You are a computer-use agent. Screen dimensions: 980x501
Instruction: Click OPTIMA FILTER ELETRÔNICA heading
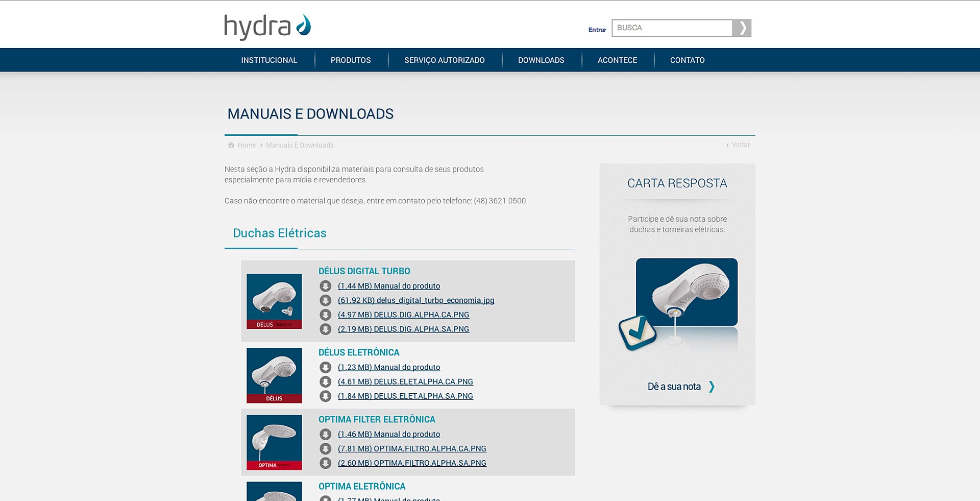[377, 419]
